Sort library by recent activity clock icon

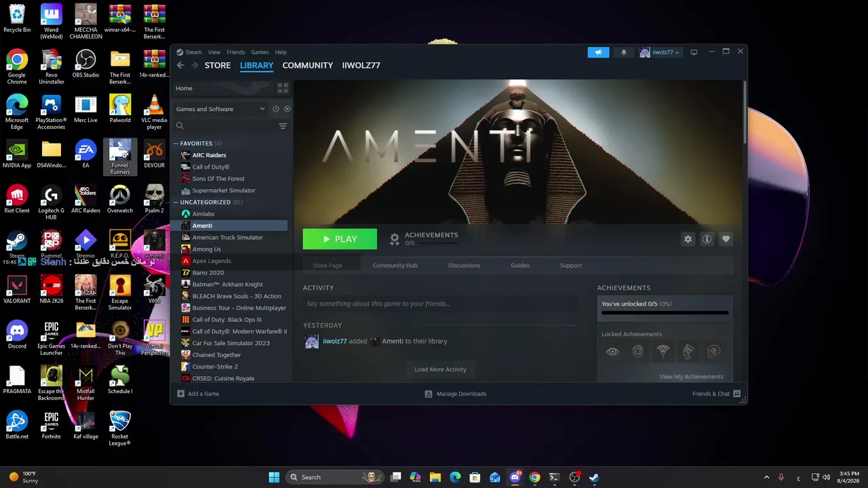pos(276,109)
